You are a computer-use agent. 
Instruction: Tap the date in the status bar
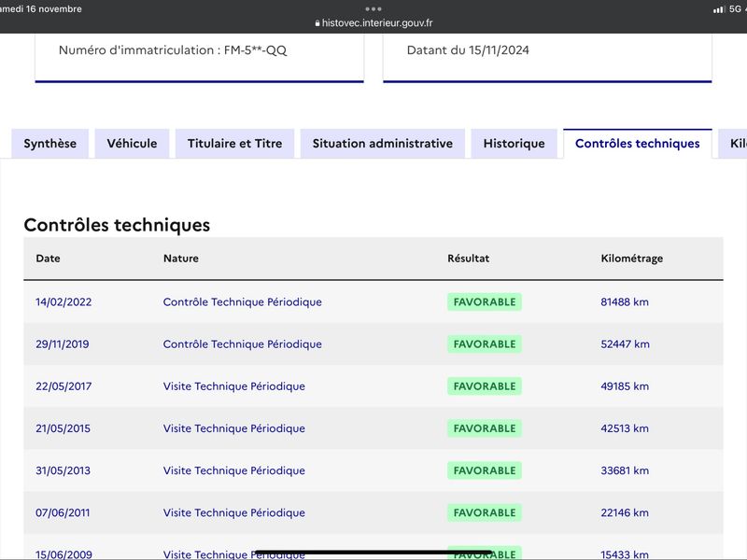(x=41, y=8)
